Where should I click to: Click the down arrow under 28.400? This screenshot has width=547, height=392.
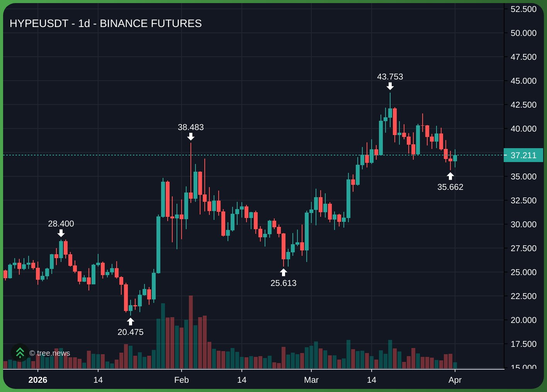(61, 233)
